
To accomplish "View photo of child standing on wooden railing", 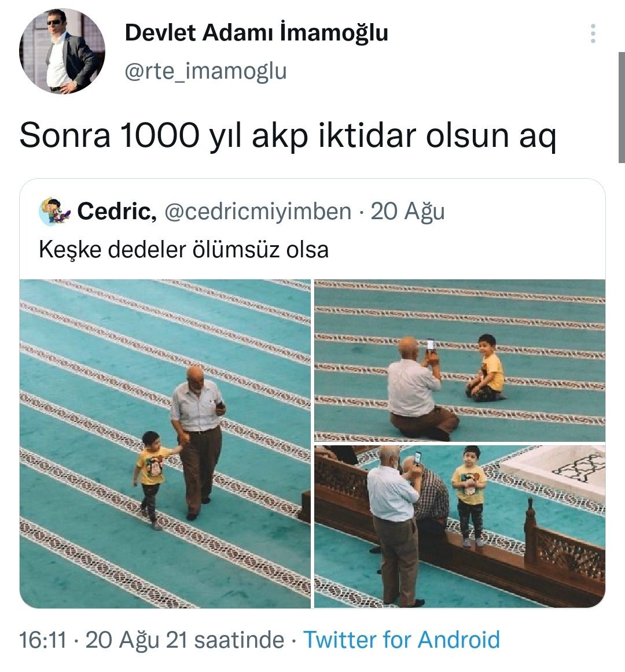I will pos(460,526).
